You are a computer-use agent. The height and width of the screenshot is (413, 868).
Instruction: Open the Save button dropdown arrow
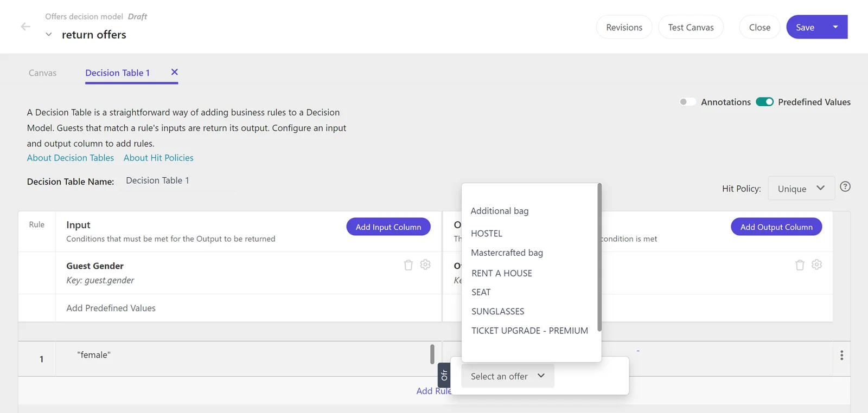tap(835, 27)
